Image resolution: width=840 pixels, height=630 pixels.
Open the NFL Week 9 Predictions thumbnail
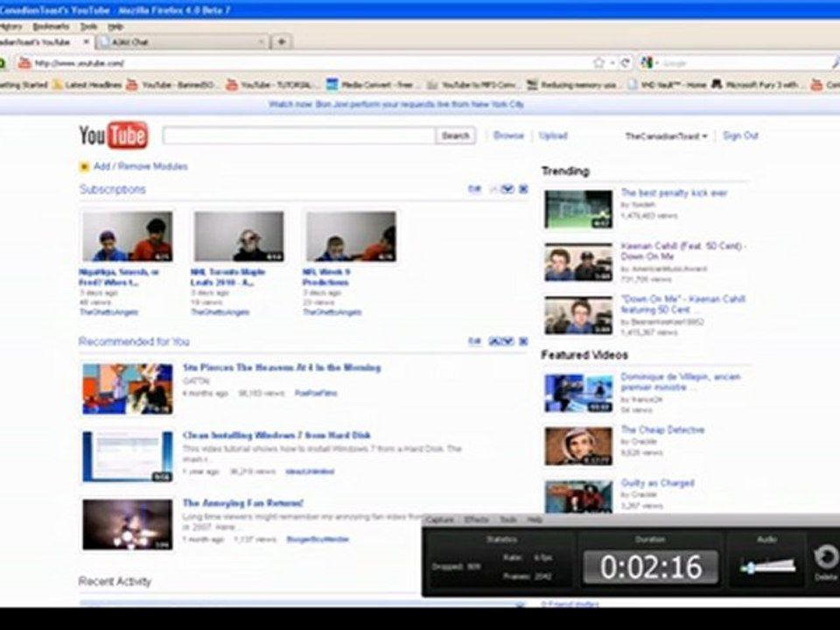(351, 236)
